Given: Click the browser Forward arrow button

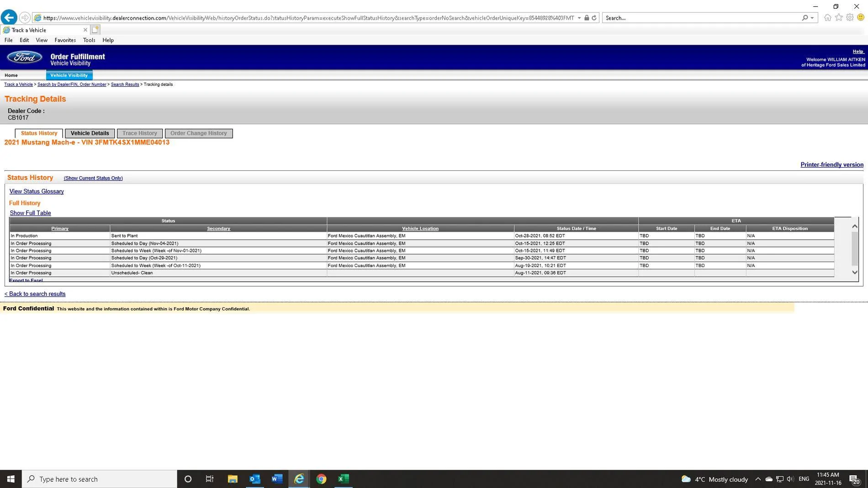Looking at the screenshot, I should [x=25, y=18].
